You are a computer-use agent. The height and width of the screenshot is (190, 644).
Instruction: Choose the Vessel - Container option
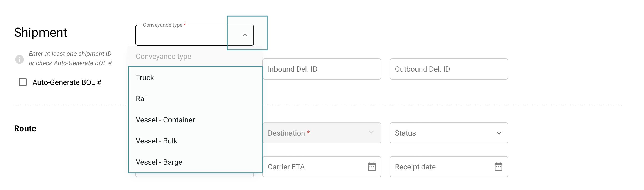[165, 120]
